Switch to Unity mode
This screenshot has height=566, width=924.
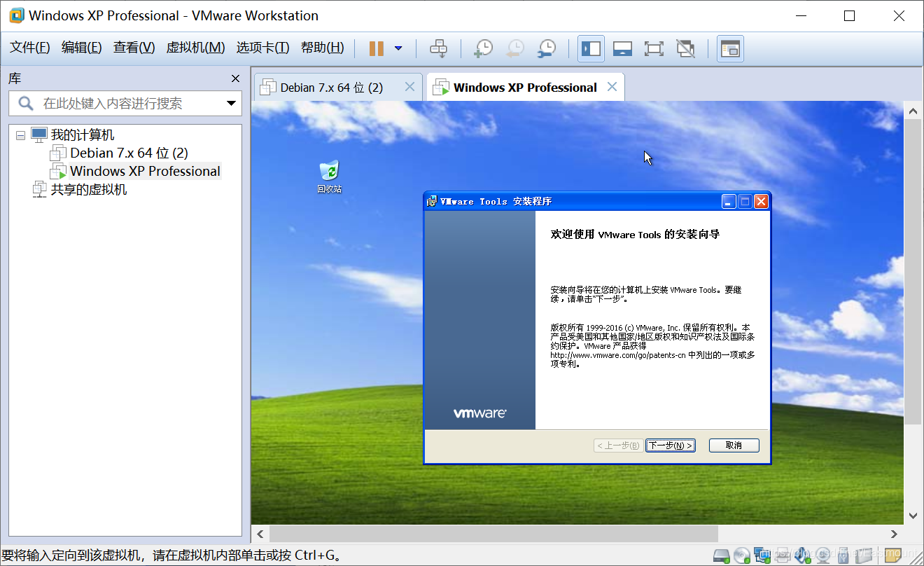click(x=686, y=48)
